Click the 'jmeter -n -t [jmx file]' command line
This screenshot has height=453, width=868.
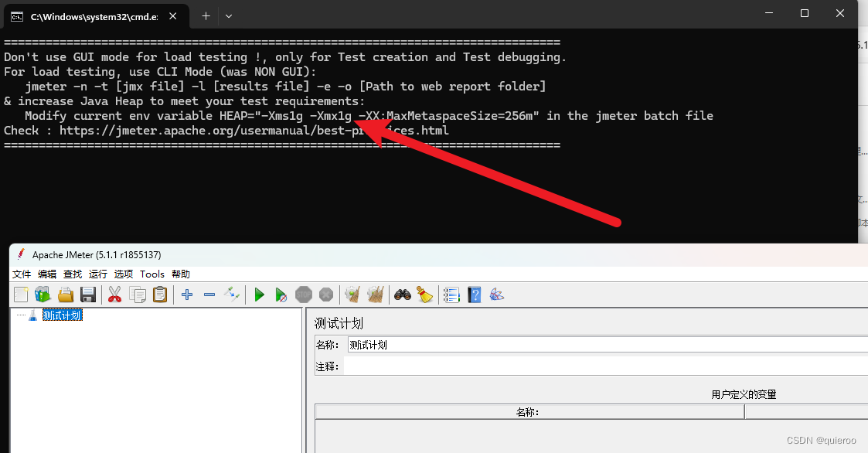285,87
